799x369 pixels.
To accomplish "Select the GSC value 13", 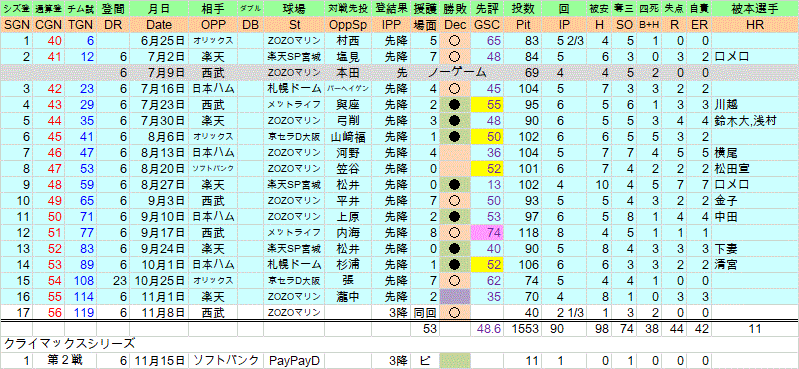I will (487, 184).
